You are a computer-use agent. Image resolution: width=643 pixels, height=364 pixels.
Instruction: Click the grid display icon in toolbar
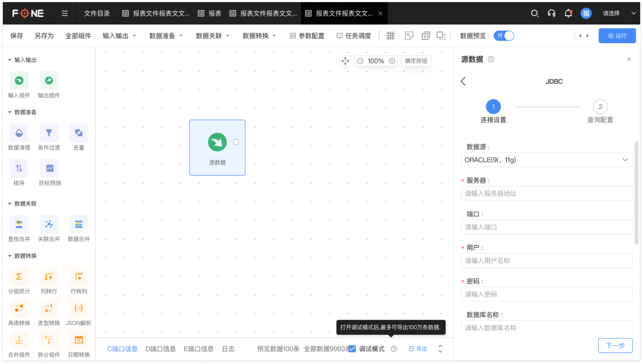[x=390, y=36]
